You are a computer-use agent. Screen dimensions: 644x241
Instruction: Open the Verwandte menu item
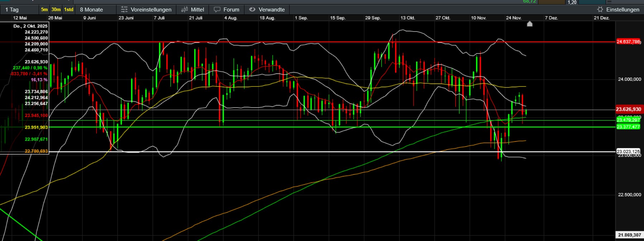(272, 10)
